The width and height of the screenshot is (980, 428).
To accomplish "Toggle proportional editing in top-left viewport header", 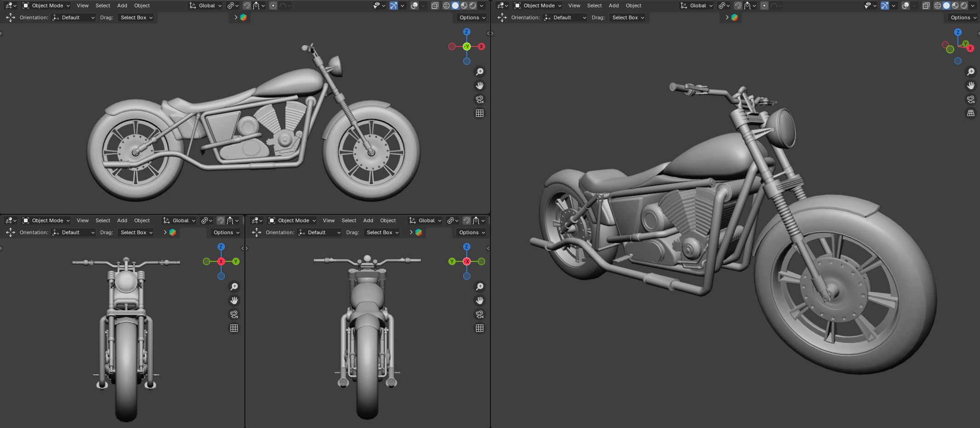I will (273, 6).
